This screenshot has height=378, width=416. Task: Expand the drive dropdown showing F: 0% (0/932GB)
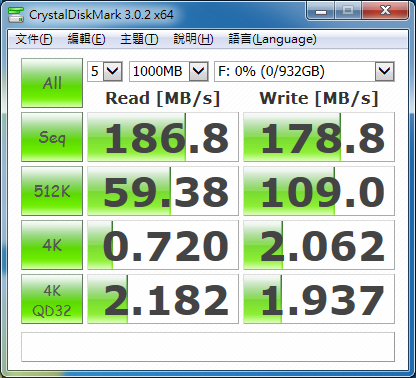tap(385, 71)
